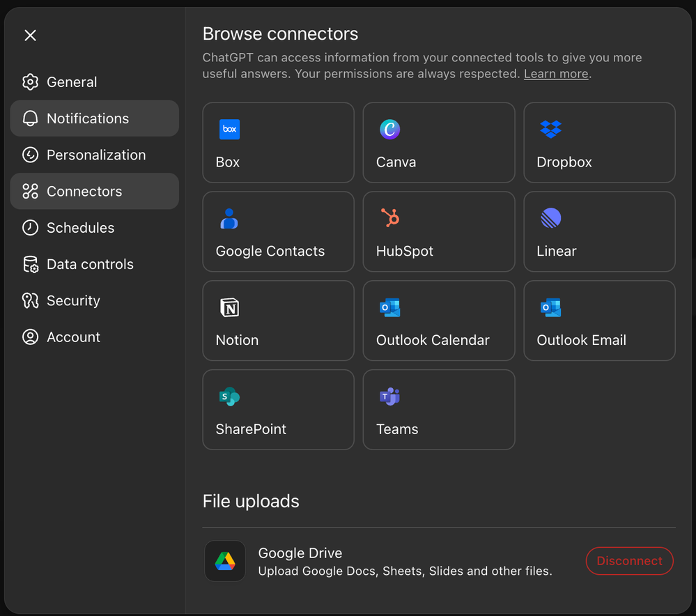This screenshot has width=696, height=616.
Task: Click the Google Contacts icon
Action: coord(229,218)
